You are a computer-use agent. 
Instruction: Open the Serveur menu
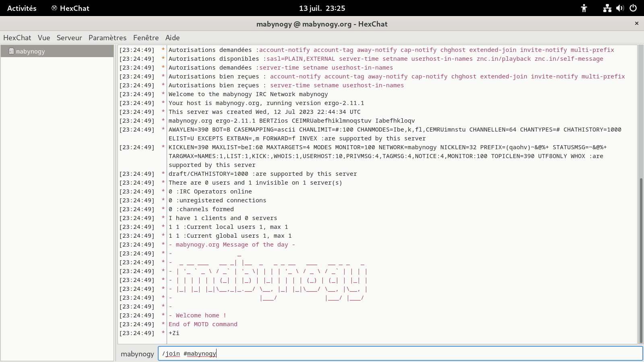(x=69, y=38)
